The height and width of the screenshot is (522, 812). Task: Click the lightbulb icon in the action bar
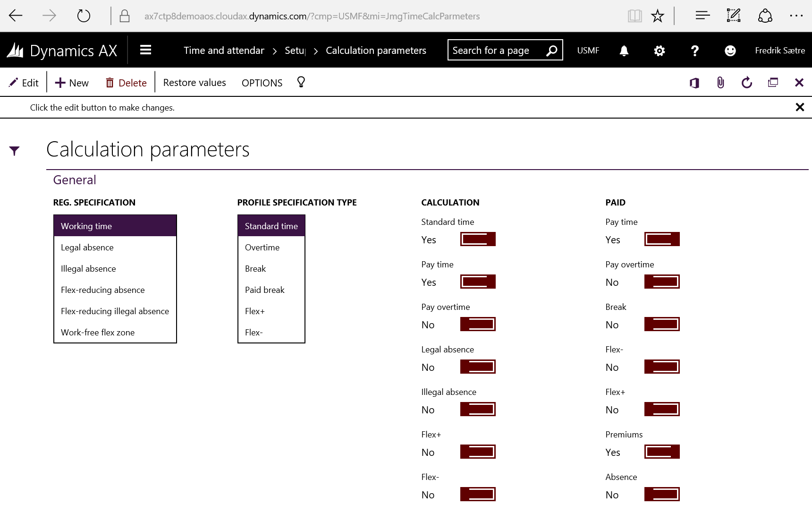[301, 82]
